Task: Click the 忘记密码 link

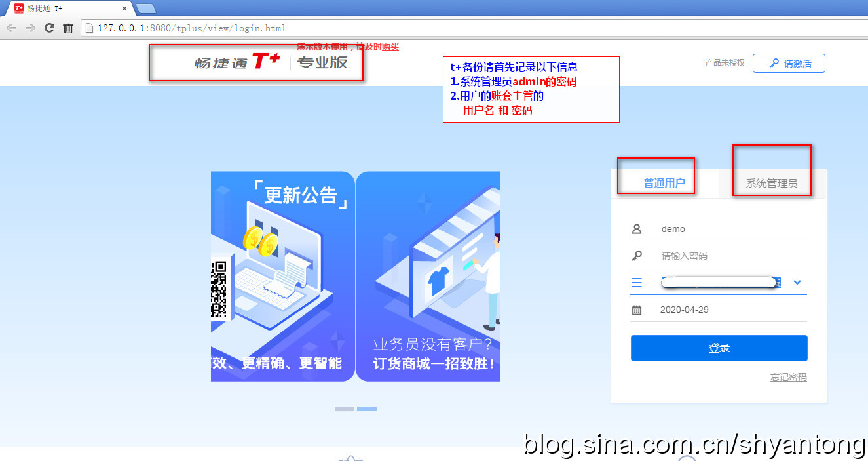Action: pos(788,377)
